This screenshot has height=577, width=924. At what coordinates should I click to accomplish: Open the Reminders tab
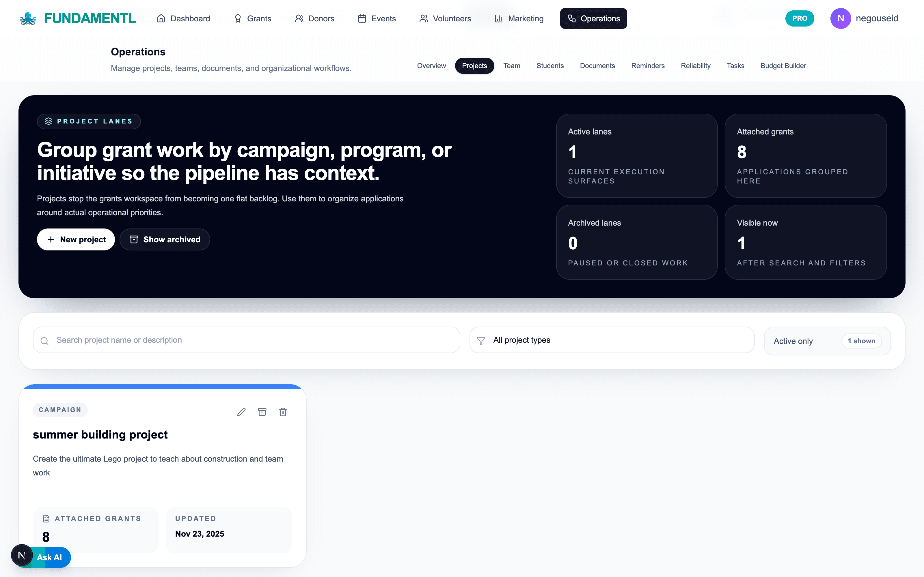click(648, 66)
